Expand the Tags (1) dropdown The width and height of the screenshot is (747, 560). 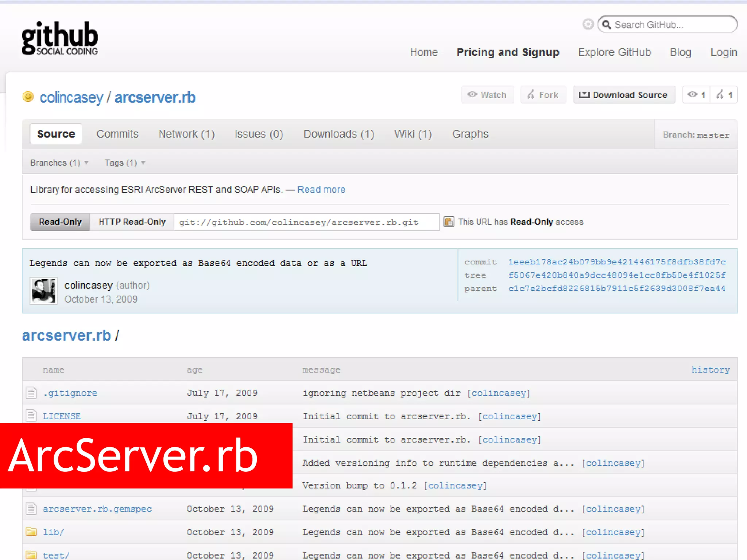(x=125, y=163)
